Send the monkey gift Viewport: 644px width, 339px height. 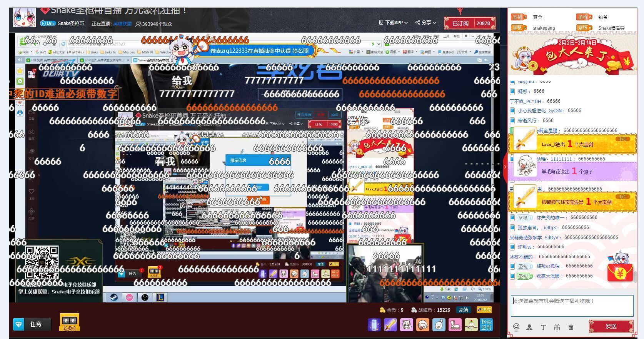point(422,324)
